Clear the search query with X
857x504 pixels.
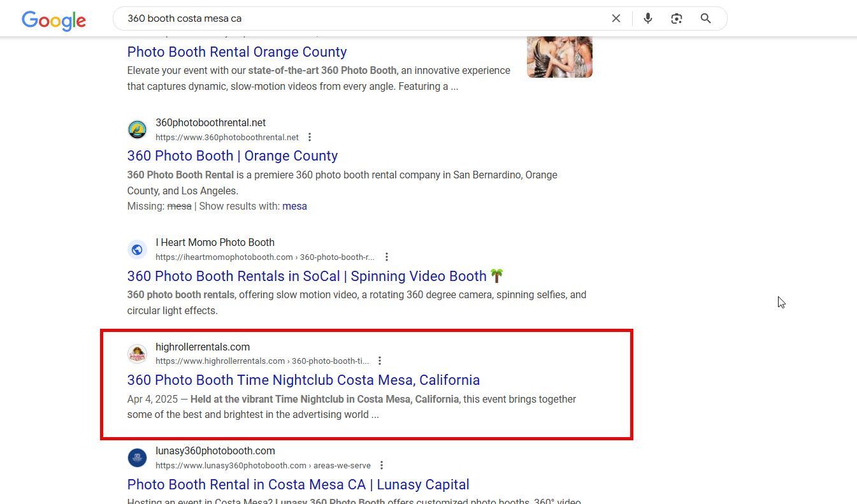click(616, 18)
